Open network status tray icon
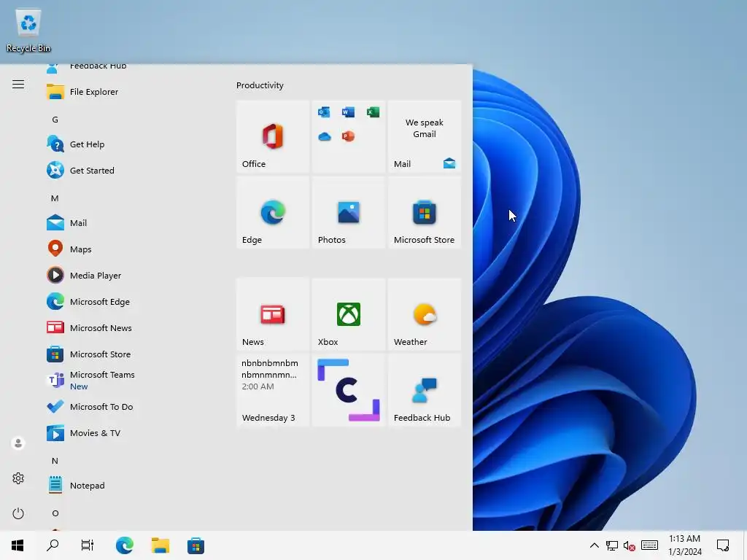Image resolution: width=747 pixels, height=560 pixels. pyautogui.click(x=612, y=545)
